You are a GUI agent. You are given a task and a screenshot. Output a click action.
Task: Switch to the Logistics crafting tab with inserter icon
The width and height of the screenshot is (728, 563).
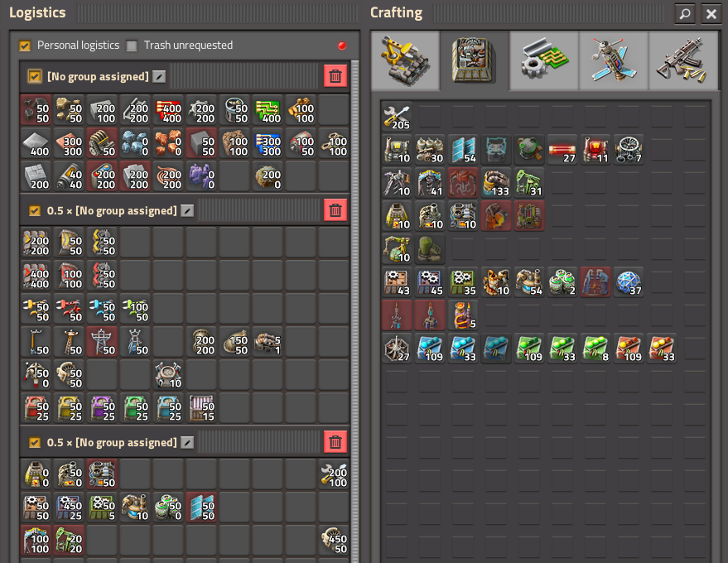405,60
